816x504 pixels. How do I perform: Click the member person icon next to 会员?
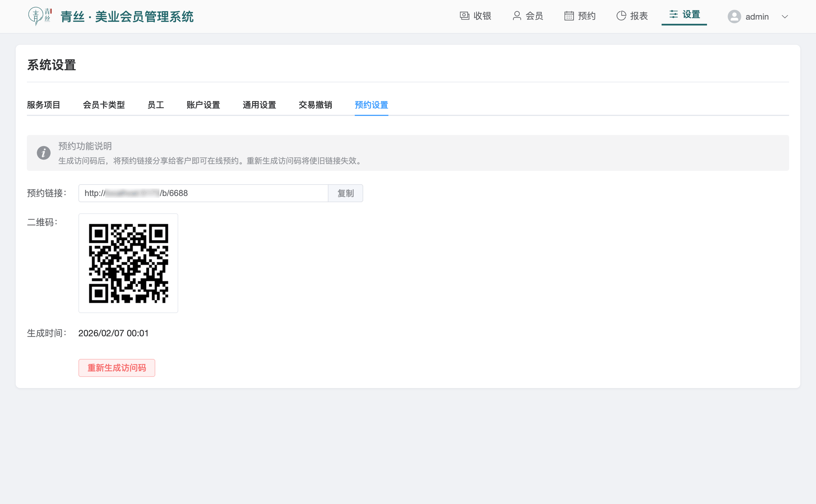[517, 16]
